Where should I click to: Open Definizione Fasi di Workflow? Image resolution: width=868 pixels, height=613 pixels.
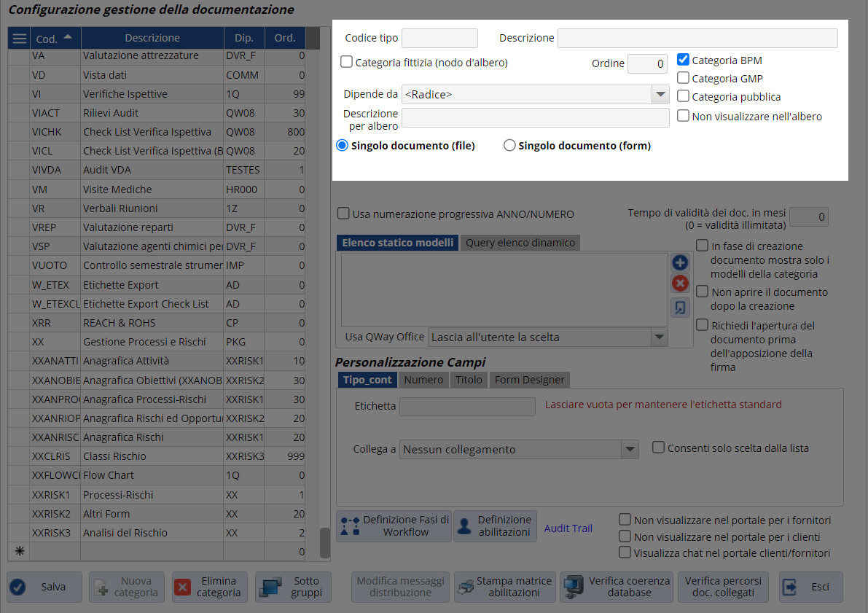[x=394, y=526]
